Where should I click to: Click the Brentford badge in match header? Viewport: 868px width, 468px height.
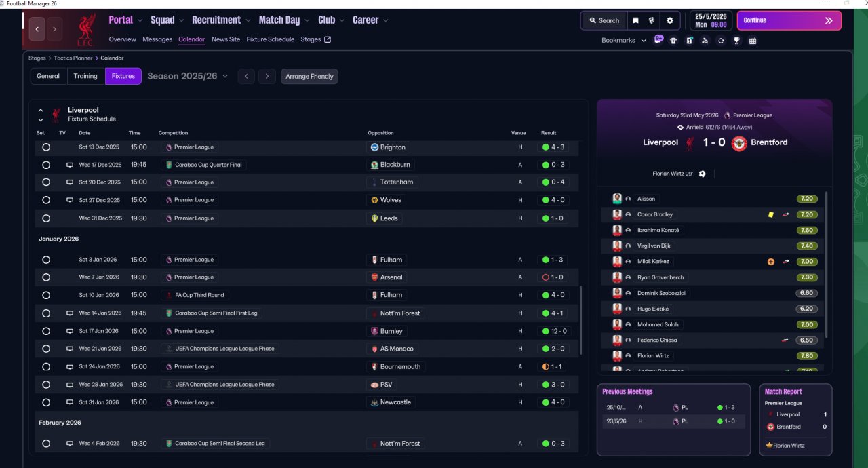click(738, 143)
